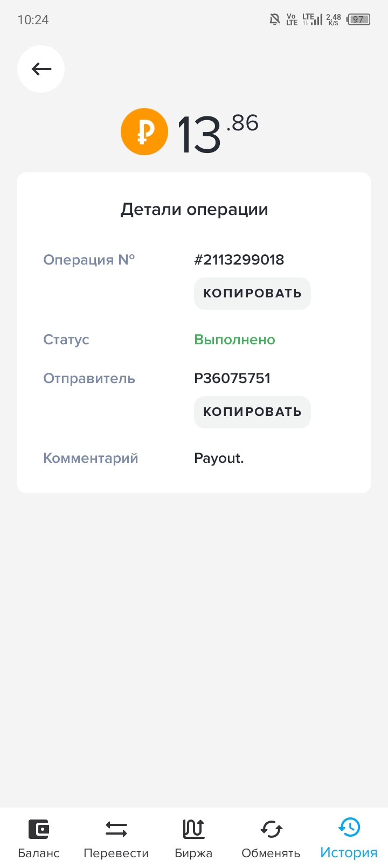Switch to the Перевести tab
The height and width of the screenshot is (868, 388).
pos(116,853)
